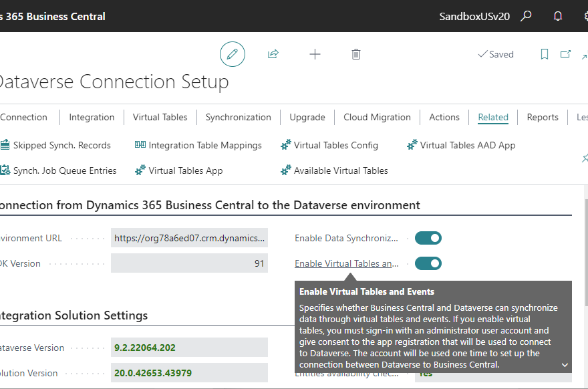The image size is (588, 389).
Task: Select the Related menu tab
Action: 493,118
